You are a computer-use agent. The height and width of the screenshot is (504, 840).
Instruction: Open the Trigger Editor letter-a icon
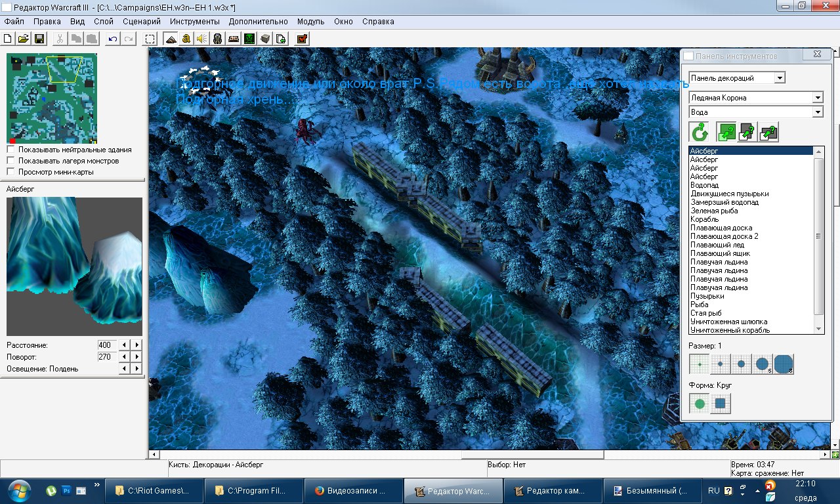click(186, 39)
